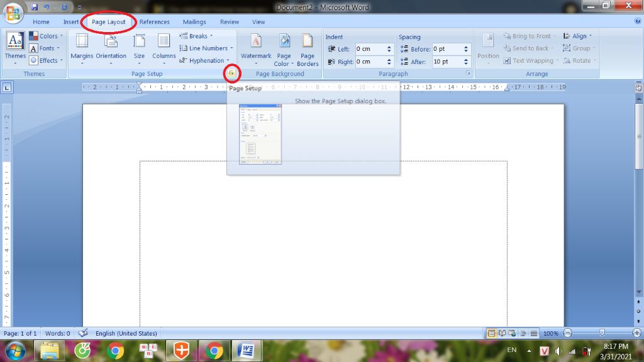This screenshot has width=644, height=362.
Task: Switch to the Home tab
Action: click(41, 22)
